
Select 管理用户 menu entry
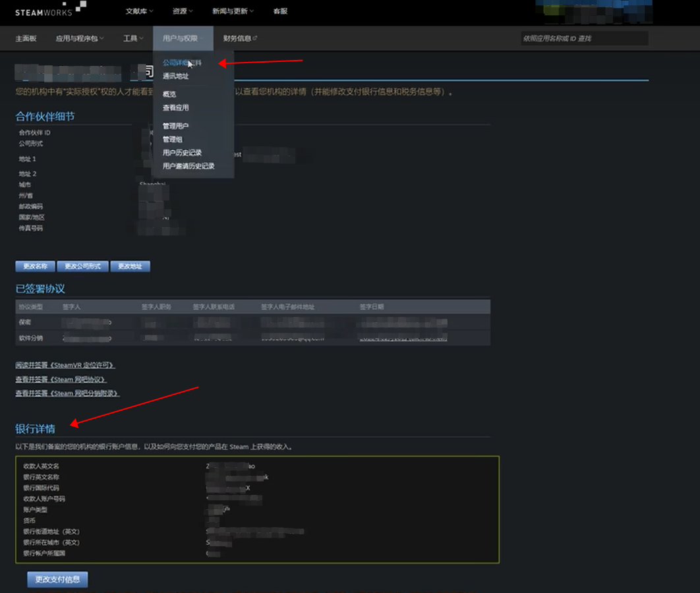(x=175, y=126)
